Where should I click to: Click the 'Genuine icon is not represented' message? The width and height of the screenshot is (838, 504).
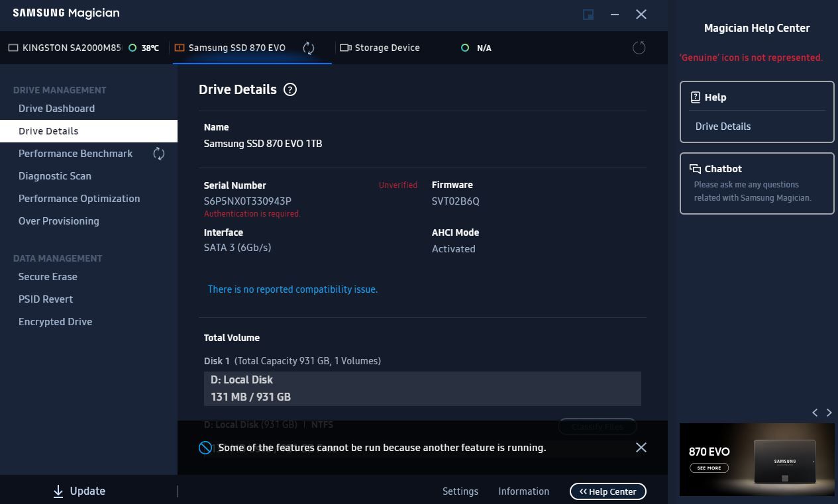coord(751,58)
